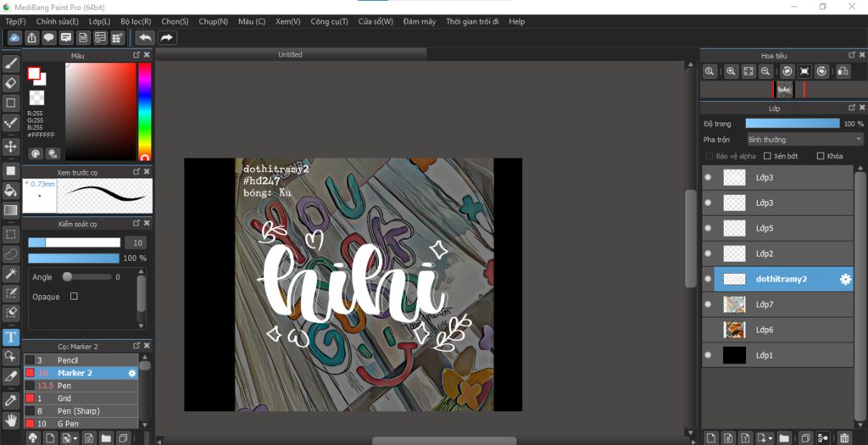
Task: Select the Move tool
Action: 10,147
